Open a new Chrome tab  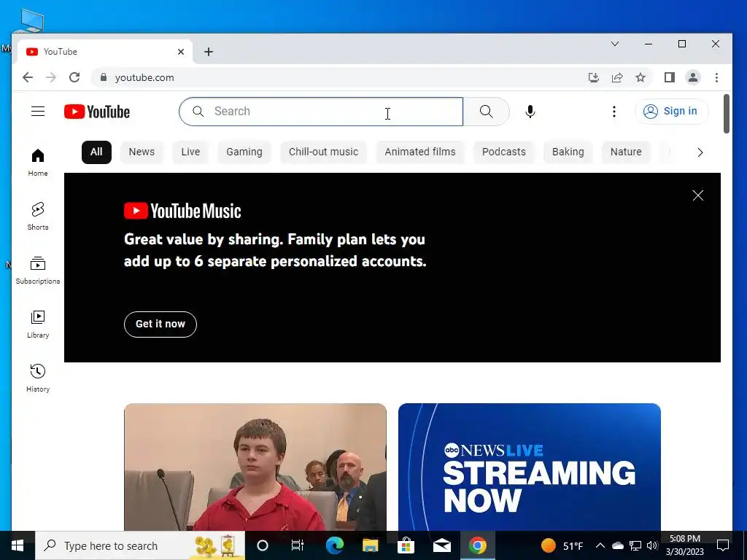pyautogui.click(x=208, y=52)
